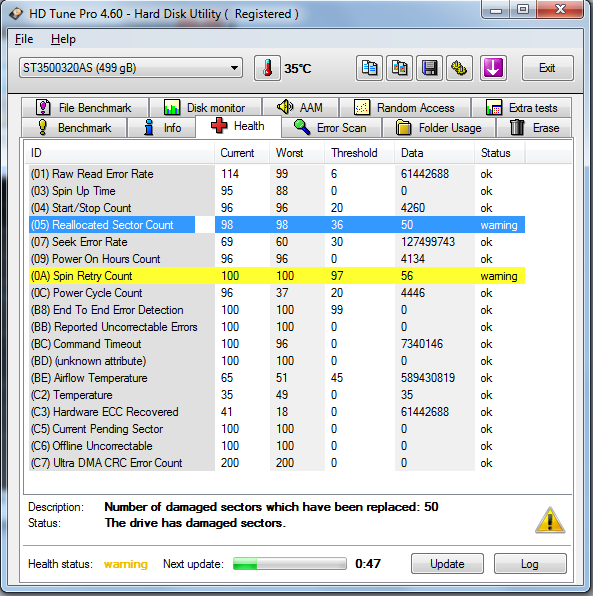The image size is (593, 596).
Task: Switch to the Benchmark tab
Action: [x=74, y=127]
